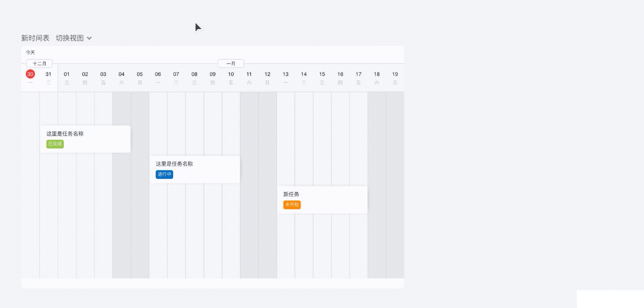The width and height of the screenshot is (644, 308).
Task: Select date 19 at timeline edge
Action: pos(395,78)
